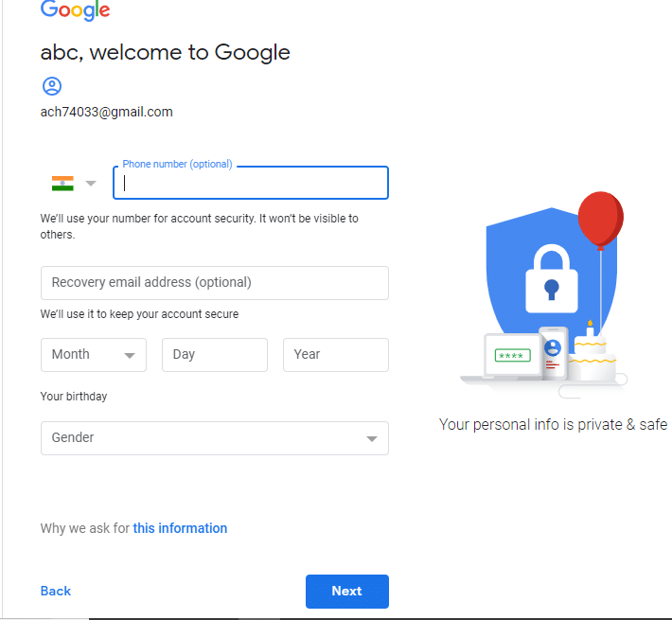Focus the Phone number field
672x620 pixels.
tap(251, 184)
